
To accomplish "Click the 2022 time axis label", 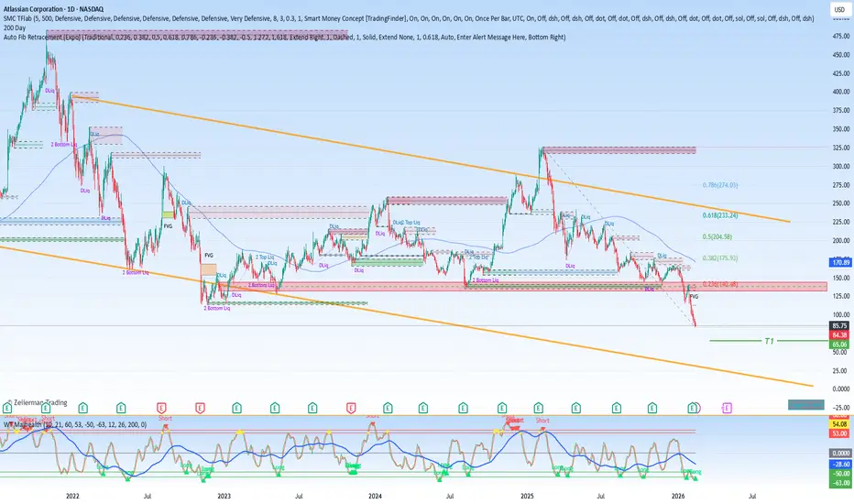I will click(x=72, y=496).
